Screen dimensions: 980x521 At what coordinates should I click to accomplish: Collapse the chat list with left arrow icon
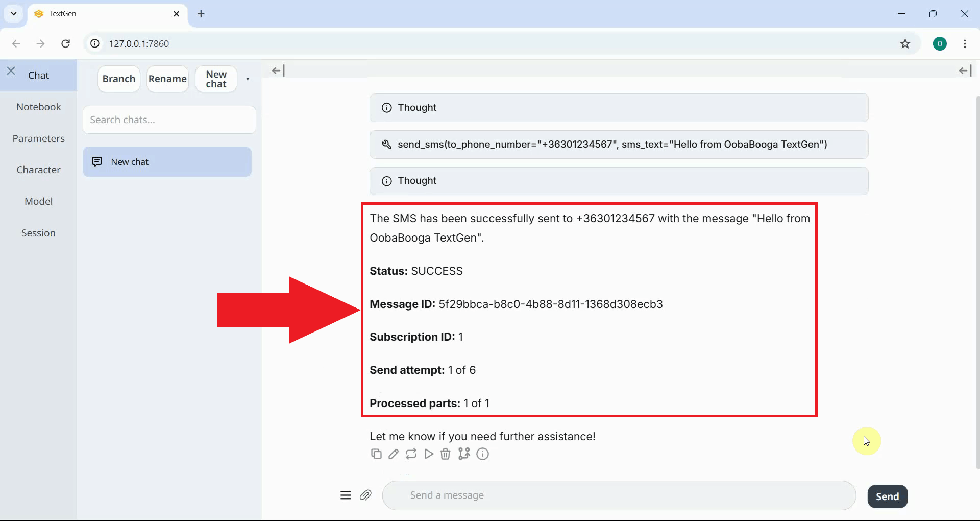point(278,70)
